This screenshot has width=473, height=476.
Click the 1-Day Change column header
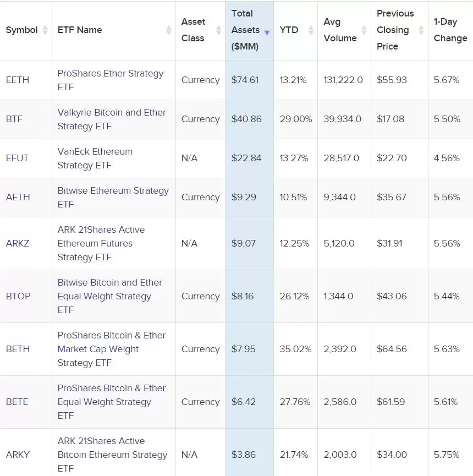tap(450, 30)
